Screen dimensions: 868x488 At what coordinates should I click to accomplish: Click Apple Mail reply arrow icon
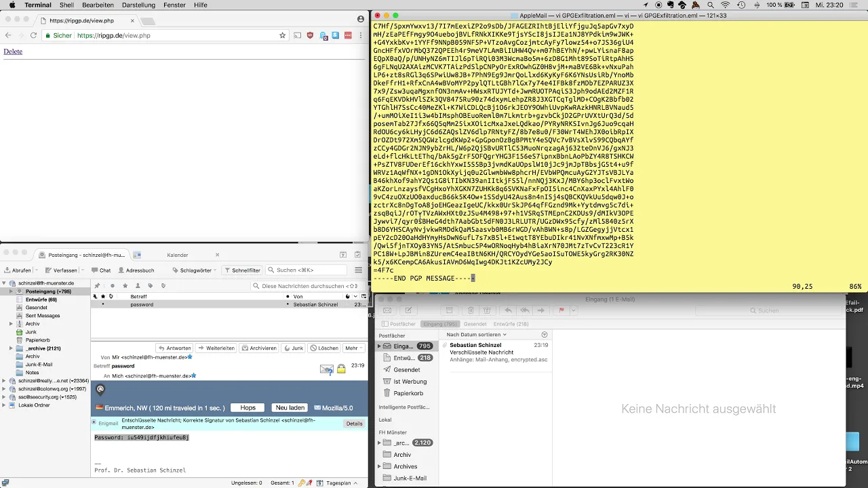508,310
